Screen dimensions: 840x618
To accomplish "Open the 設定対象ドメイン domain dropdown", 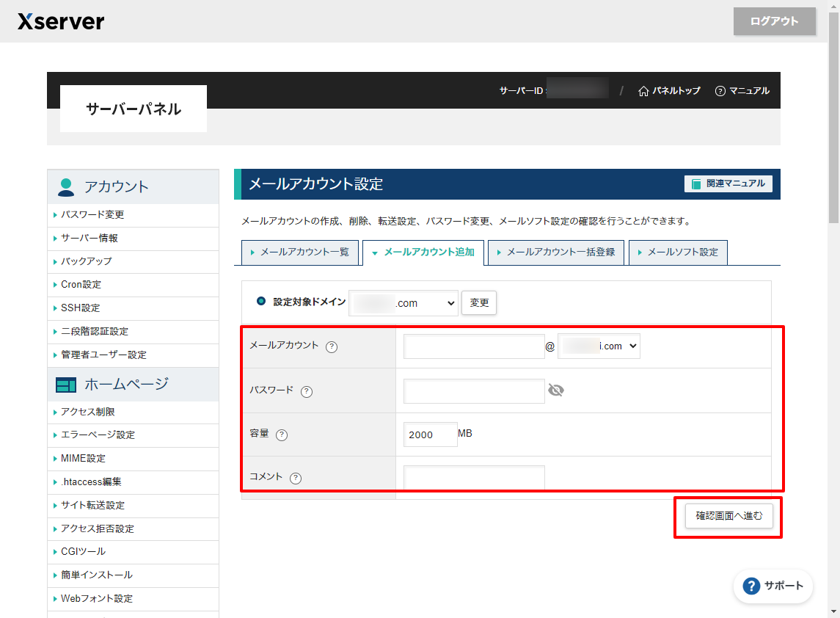I will pos(403,303).
